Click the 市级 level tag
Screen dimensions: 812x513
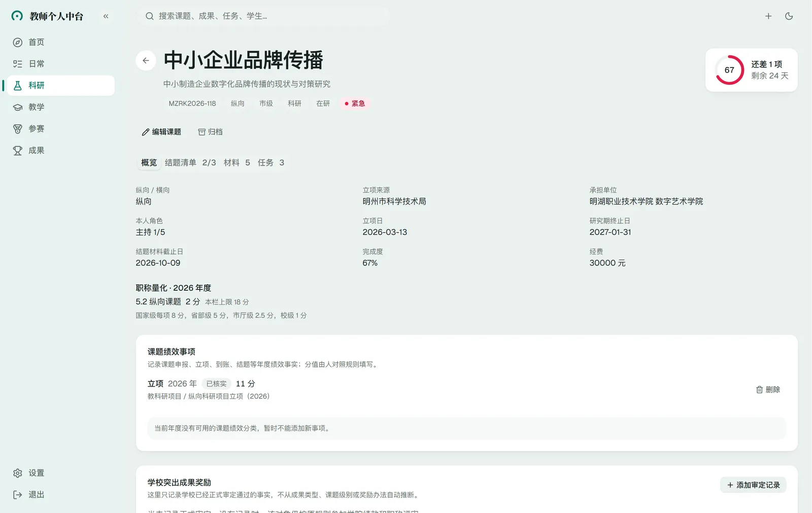point(266,104)
